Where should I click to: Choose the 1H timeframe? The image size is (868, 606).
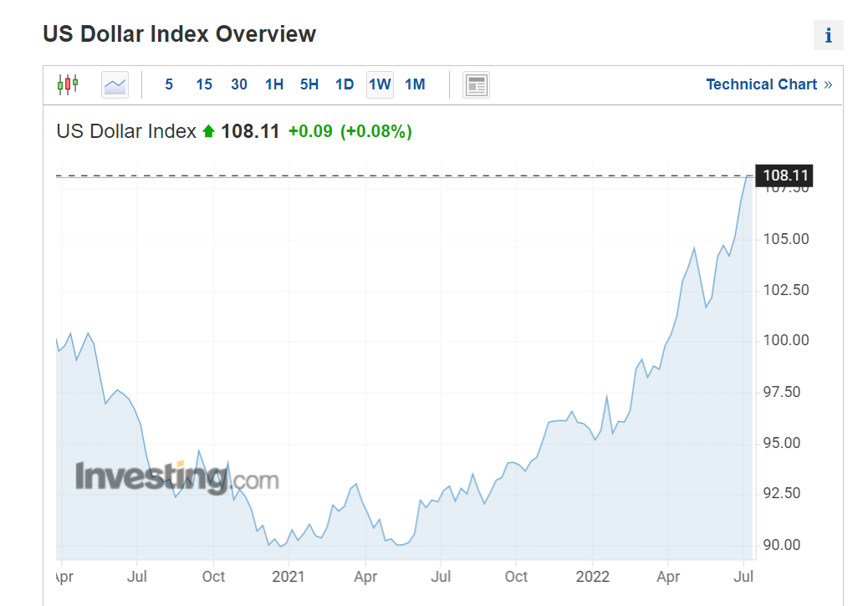[274, 84]
